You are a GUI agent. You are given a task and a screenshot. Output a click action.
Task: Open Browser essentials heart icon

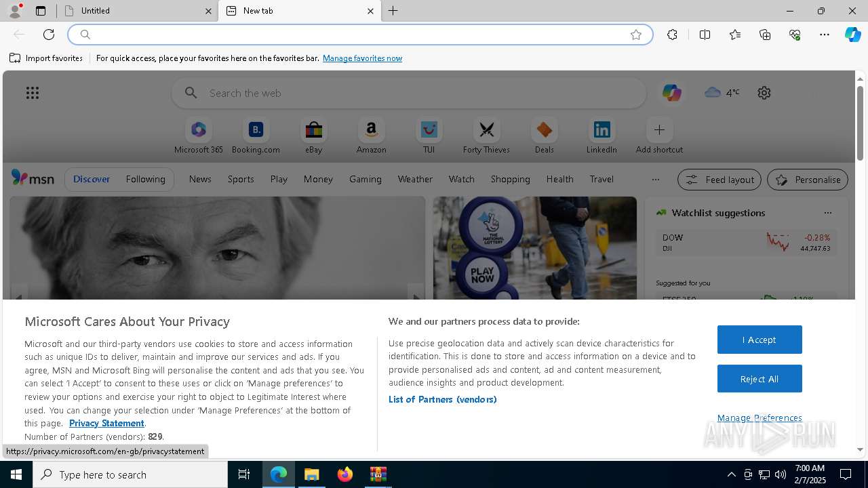[x=795, y=35]
